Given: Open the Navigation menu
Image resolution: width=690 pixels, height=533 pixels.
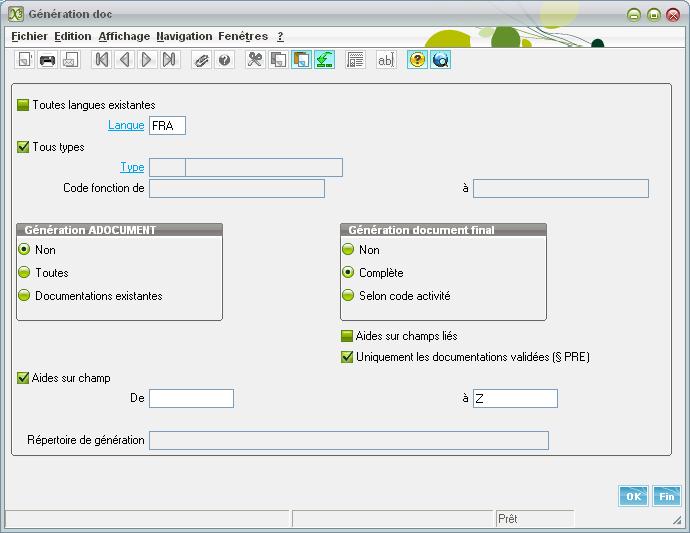Looking at the screenshot, I should click(184, 36).
